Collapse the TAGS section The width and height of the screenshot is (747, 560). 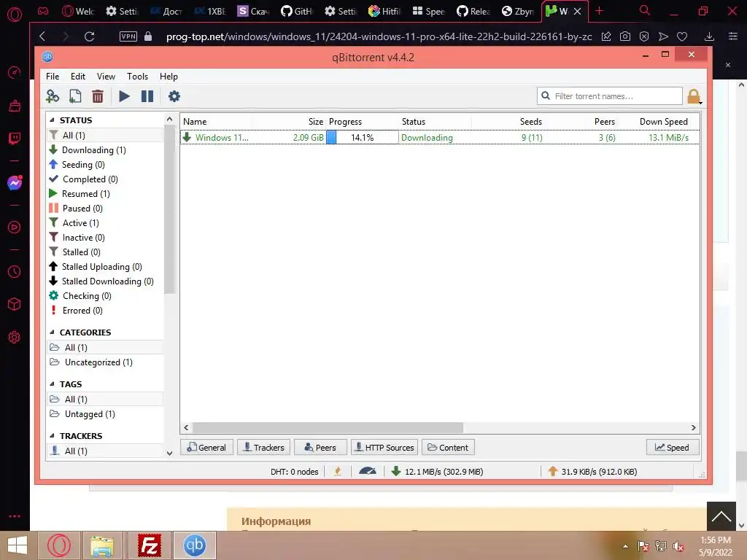53,384
